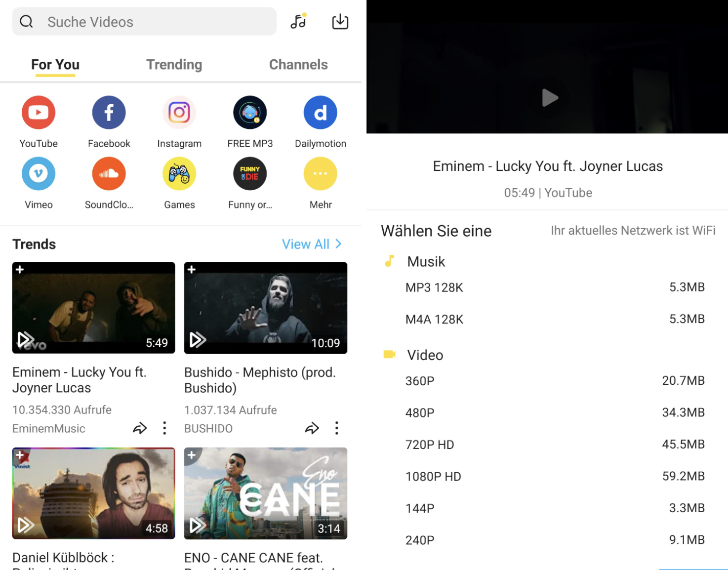Open the SoundCloud site shortcut
This screenshot has height=570, width=728.
tap(109, 174)
